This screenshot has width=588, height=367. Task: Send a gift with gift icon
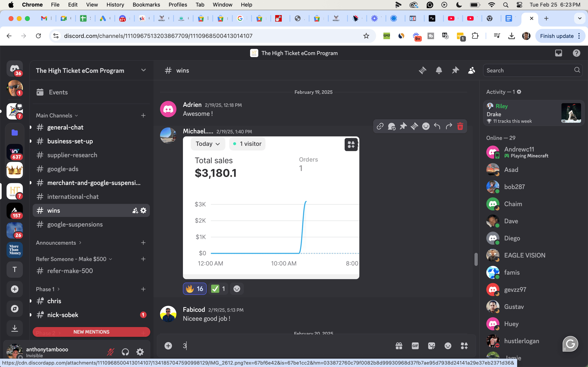tap(399, 346)
